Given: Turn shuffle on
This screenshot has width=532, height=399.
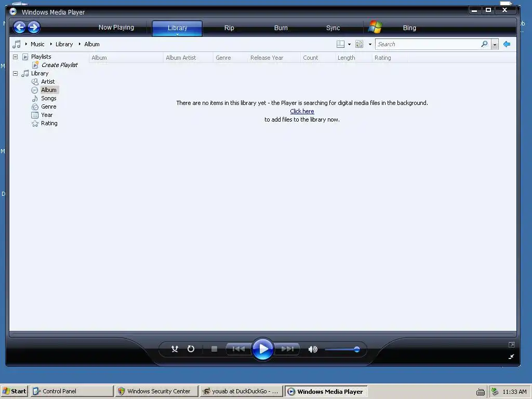Looking at the screenshot, I should tap(175, 349).
